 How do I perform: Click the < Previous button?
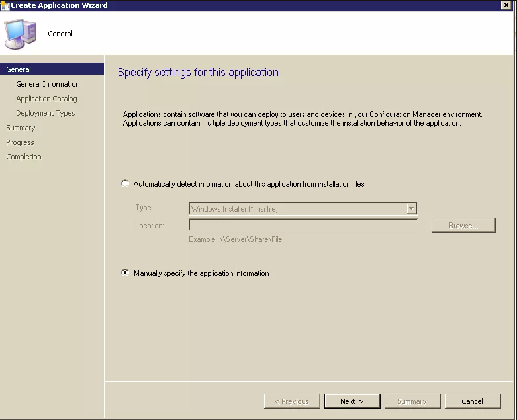coord(292,401)
